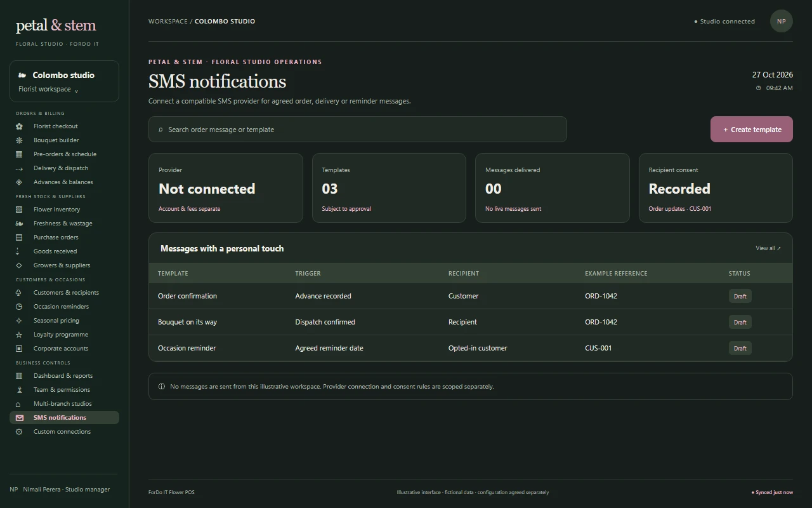812x508 pixels.
Task: Click the Loyalty programme star icon
Action: point(19,335)
